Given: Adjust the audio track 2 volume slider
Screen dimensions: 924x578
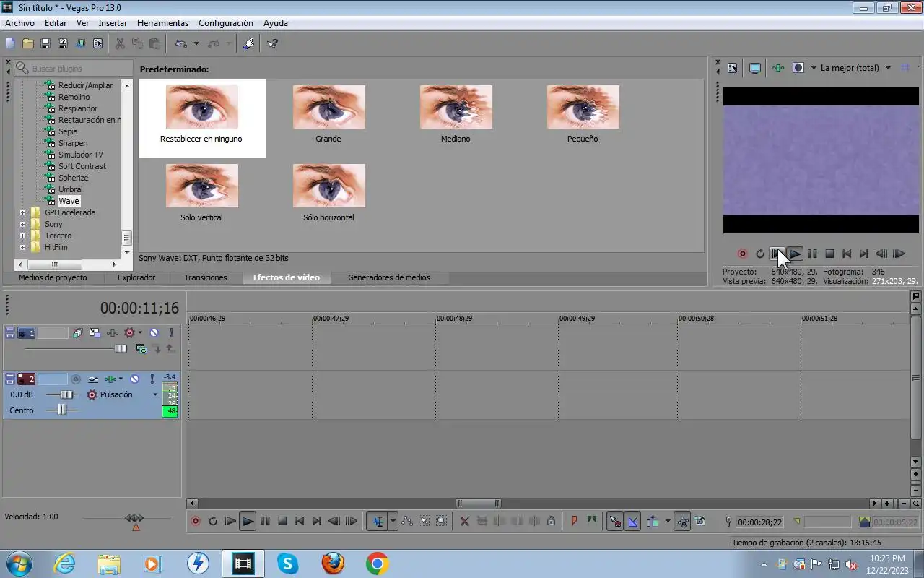Looking at the screenshot, I should click(66, 394).
